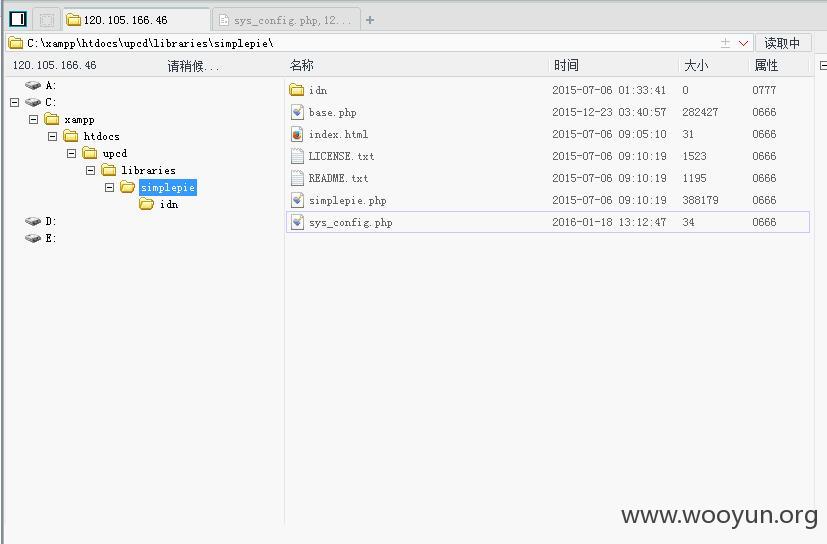Select C: drive icon in the tree
This screenshot has width=827, height=544.
point(33,102)
